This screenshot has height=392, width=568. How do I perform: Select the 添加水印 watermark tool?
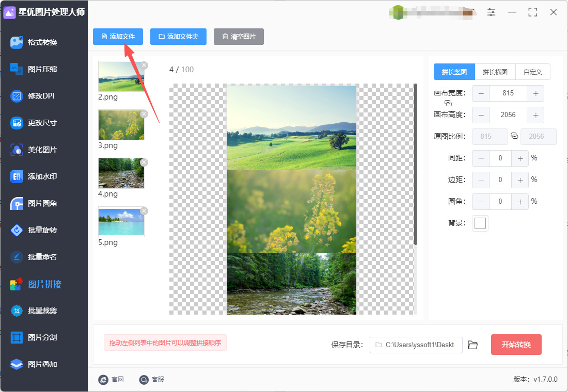(x=34, y=176)
